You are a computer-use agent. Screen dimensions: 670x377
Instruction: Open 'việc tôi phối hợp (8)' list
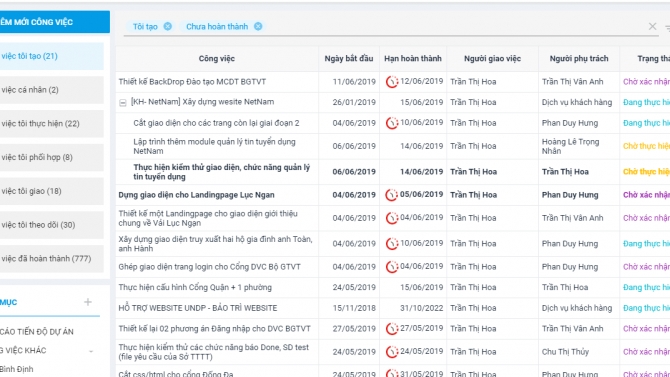(x=52, y=157)
